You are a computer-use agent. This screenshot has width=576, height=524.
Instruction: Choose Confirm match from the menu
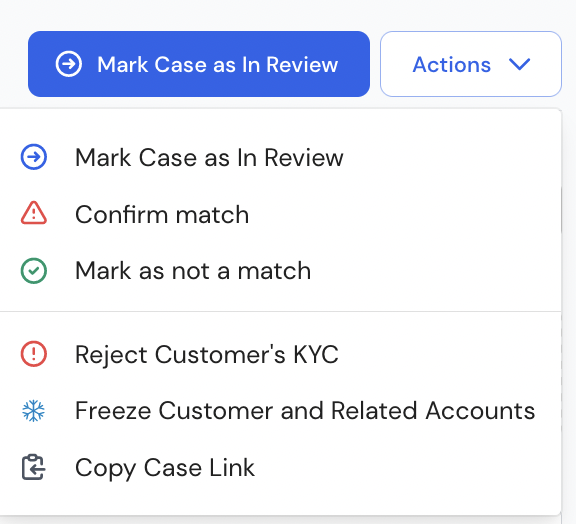click(x=281, y=214)
